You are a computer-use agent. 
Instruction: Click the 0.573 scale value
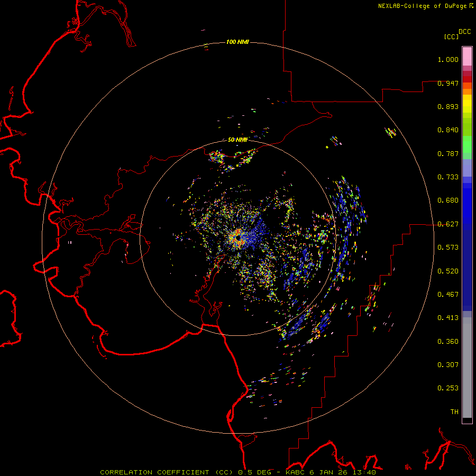[x=448, y=248]
